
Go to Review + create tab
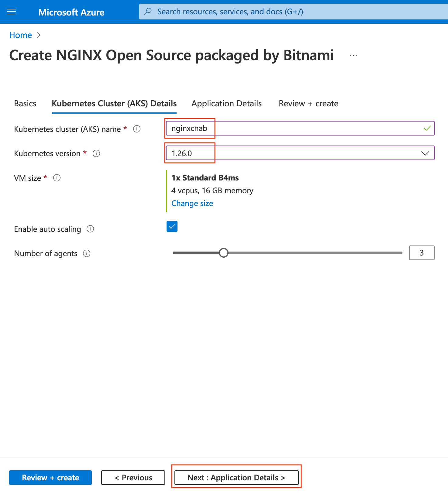(x=308, y=104)
